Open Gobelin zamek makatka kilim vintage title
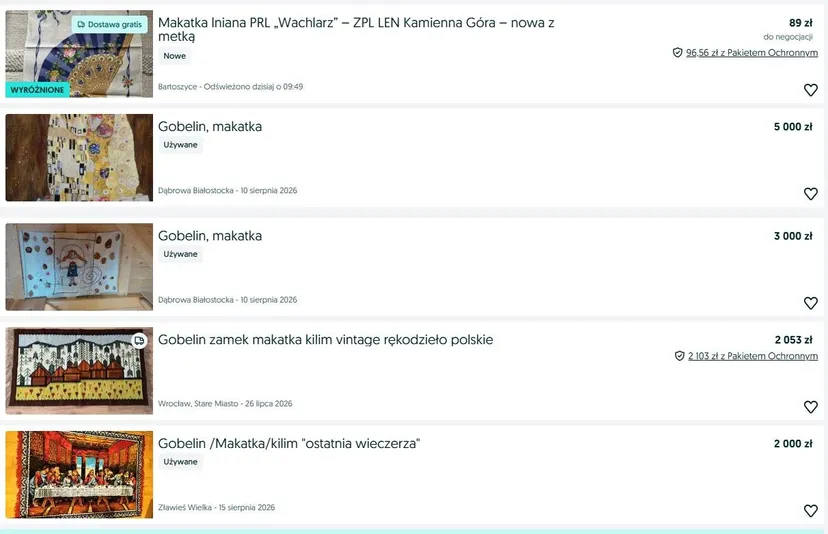 click(325, 340)
